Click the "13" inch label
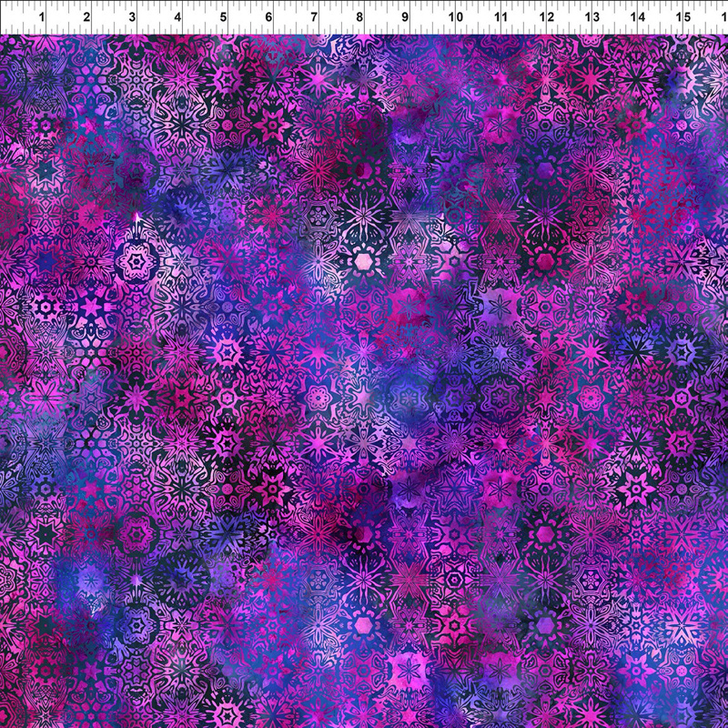 tap(592, 17)
